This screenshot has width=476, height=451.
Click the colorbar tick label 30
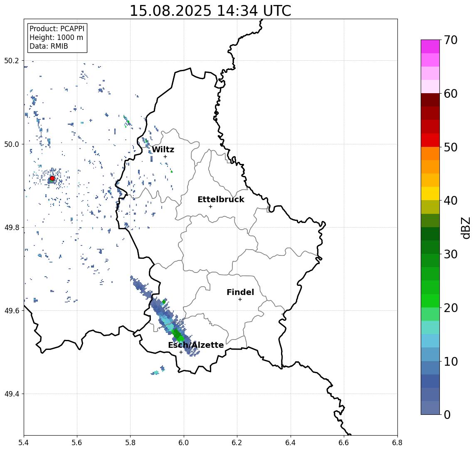[x=451, y=254]
